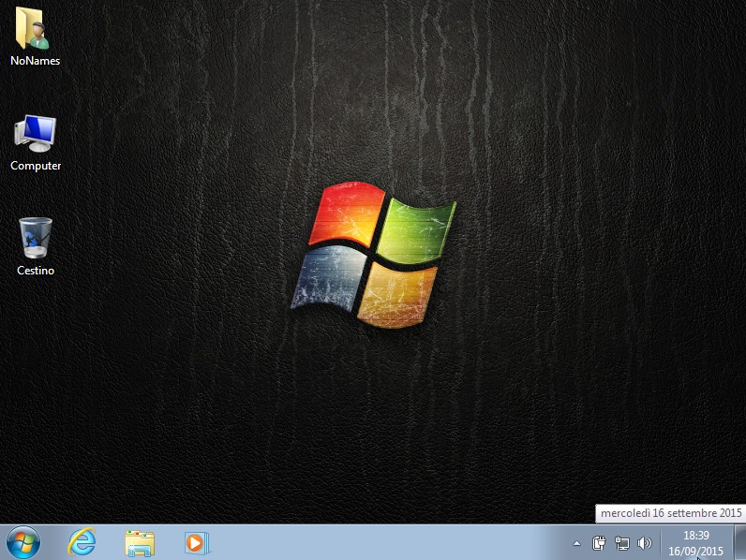
Task: Click the Show desktop strip at the taskbar end
Action: pos(739,542)
